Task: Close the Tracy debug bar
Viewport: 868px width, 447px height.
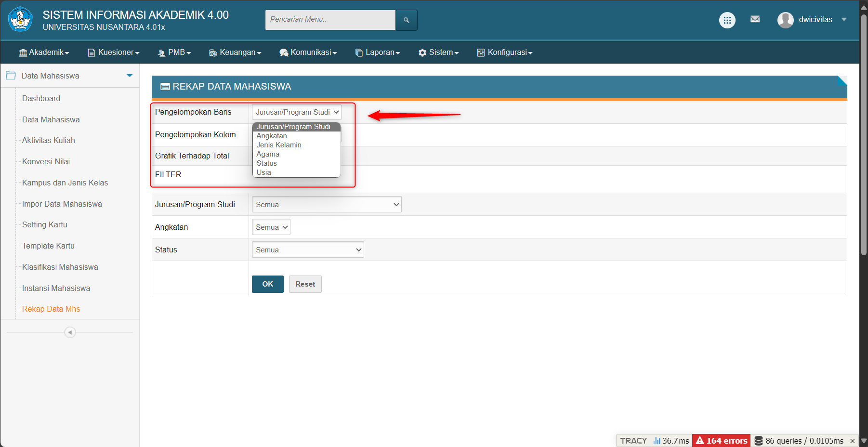Action: pos(852,441)
